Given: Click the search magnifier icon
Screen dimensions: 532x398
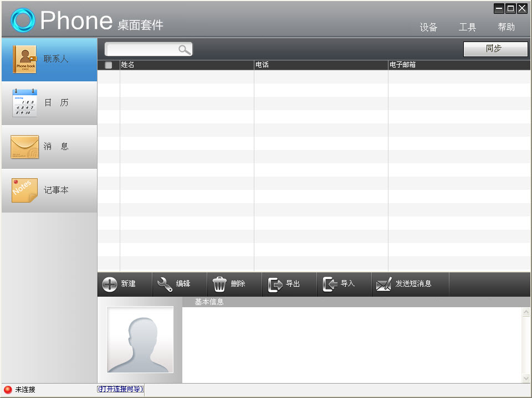Looking at the screenshot, I should 185,49.
